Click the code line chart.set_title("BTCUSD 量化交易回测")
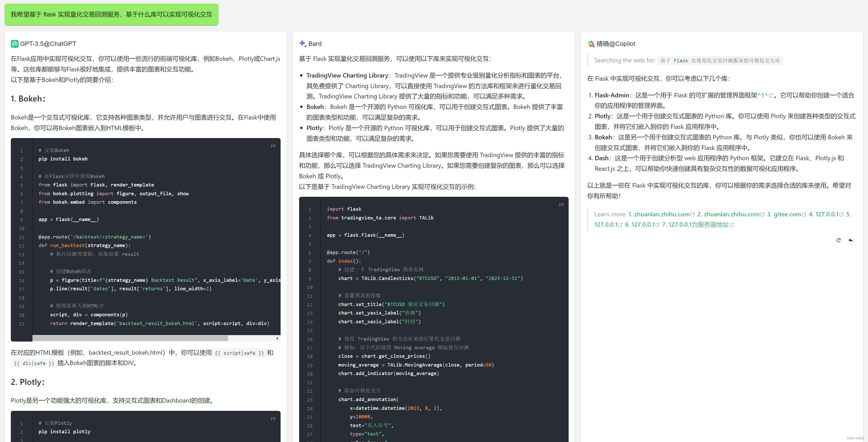The width and height of the screenshot is (868, 442). [392, 304]
